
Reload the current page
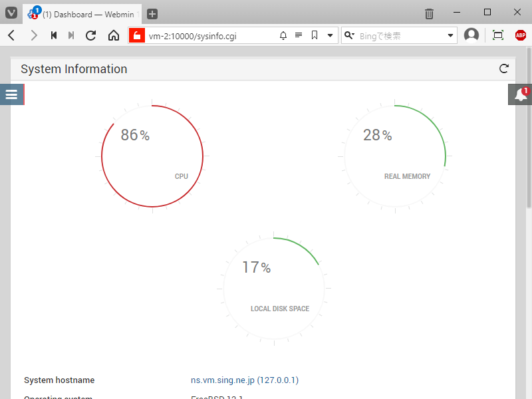pos(90,35)
